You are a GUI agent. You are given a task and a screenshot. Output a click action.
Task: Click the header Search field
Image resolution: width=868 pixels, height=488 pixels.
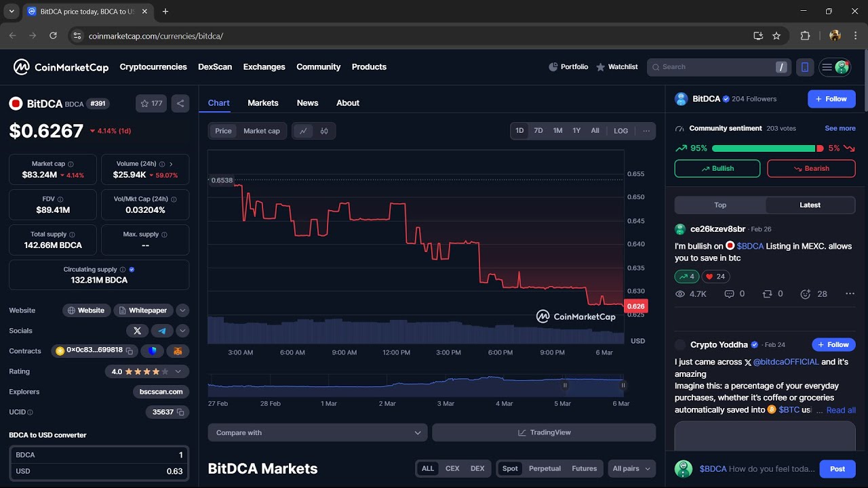pos(719,67)
